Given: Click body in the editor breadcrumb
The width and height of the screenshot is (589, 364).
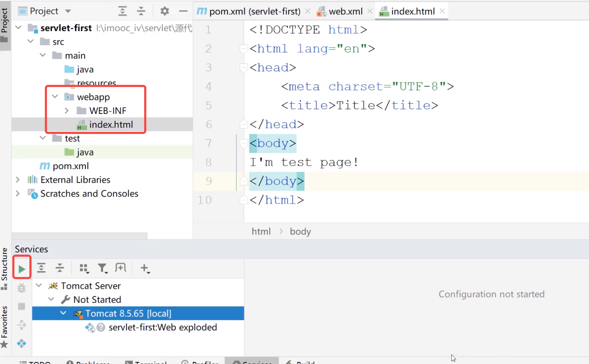Looking at the screenshot, I should coord(300,231).
